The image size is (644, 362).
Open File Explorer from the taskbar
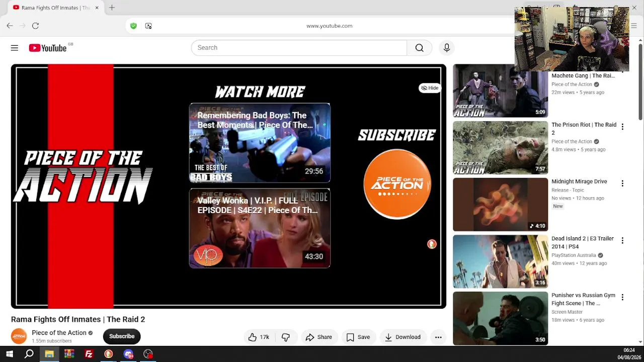point(49,354)
